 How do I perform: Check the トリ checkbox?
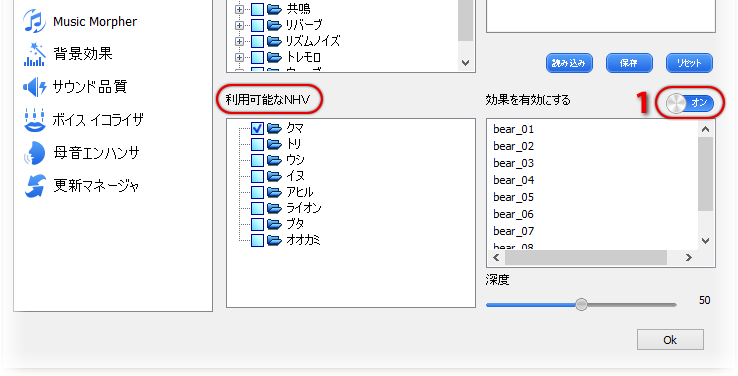257,144
